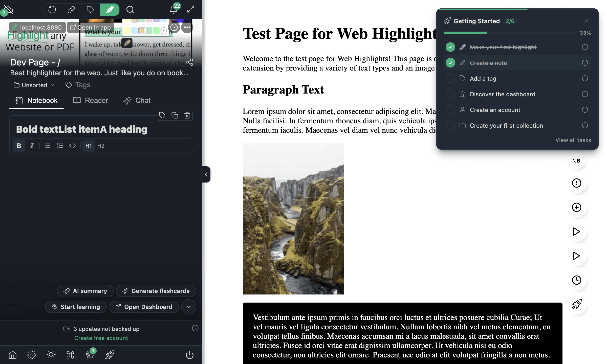Apply H2 heading style
Image resolution: width=607 pixels, height=364 pixels.
[x=101, y=146]
